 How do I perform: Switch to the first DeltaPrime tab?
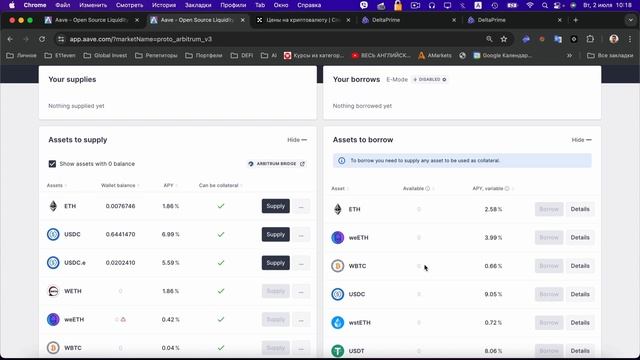pyautogui.click(x=409, y=20)
